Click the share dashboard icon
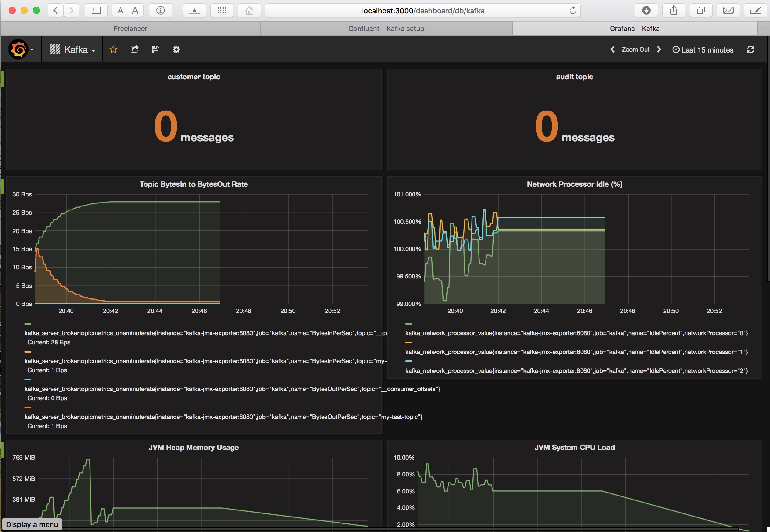Image resolution: width=770 pixels, height=532 pixels. click(134, 50)
